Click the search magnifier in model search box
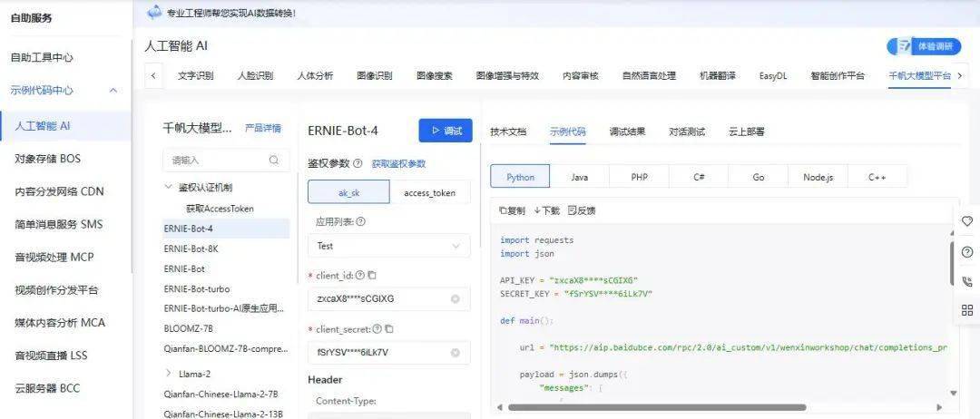The image size is (980, 419). coord(274,161)
